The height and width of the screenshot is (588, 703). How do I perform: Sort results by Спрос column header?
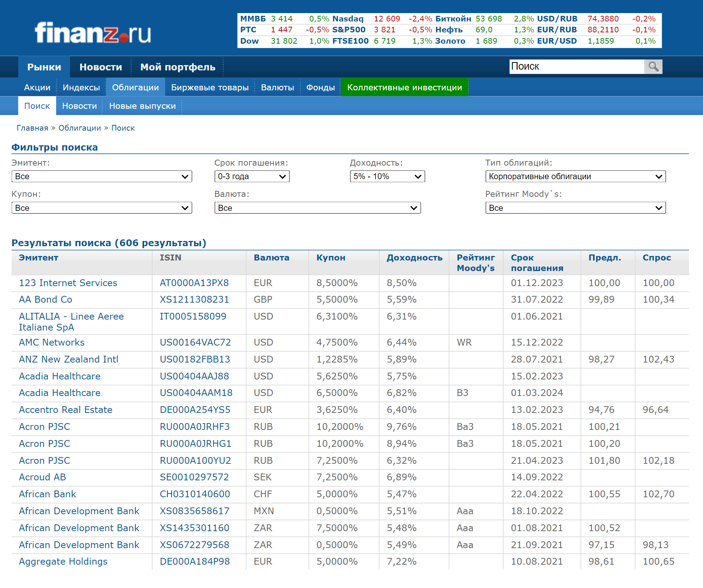(657, 257)
